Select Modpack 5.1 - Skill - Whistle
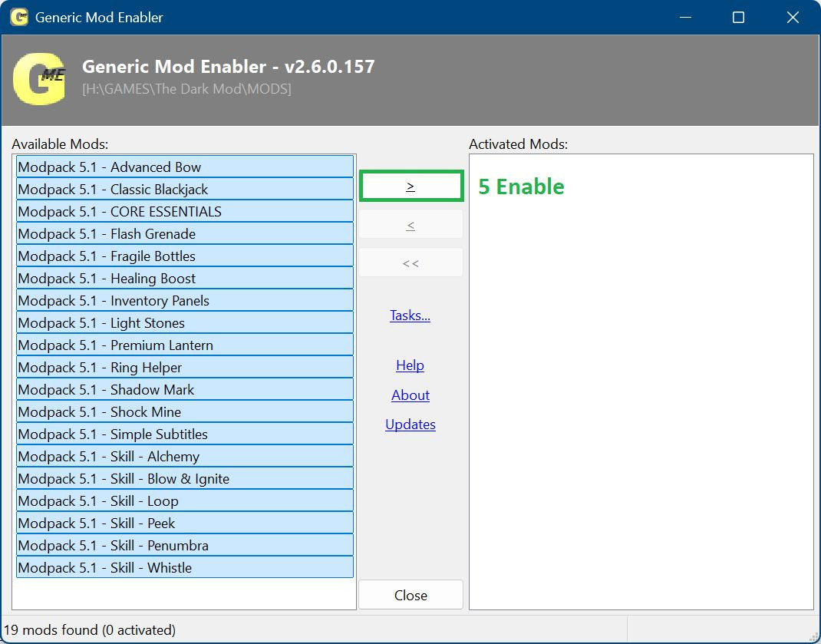Screen dimensions: 821x644 coord(185,567)
